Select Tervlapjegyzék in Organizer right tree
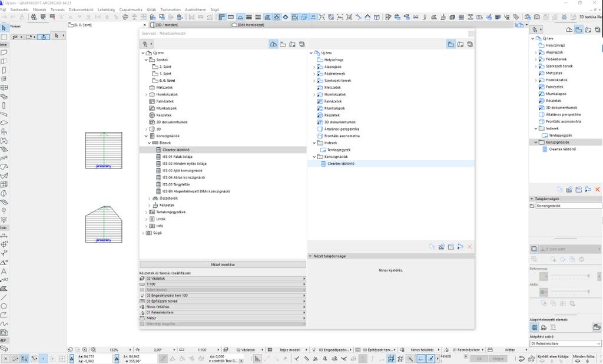Viewport: 603px width, 364px height. pos(339,150)
